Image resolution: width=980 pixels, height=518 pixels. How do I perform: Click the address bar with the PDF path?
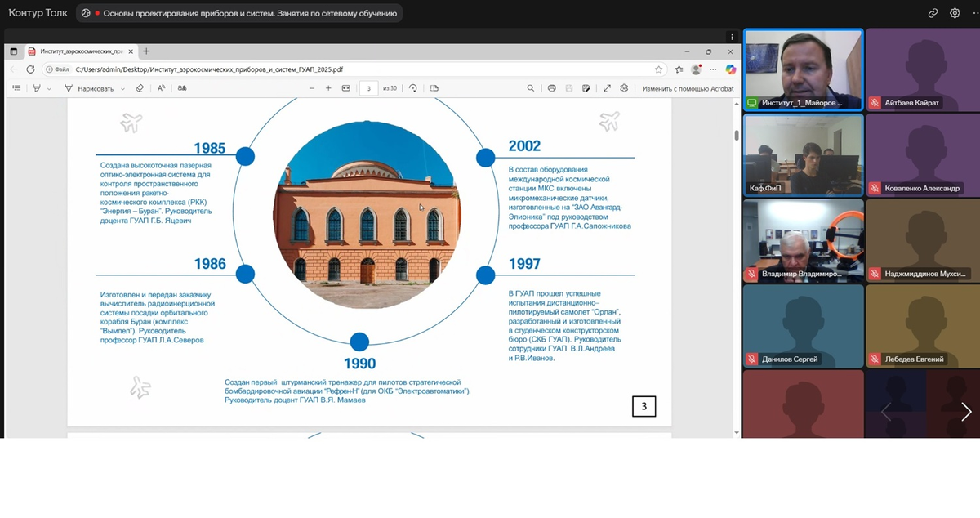354,69
